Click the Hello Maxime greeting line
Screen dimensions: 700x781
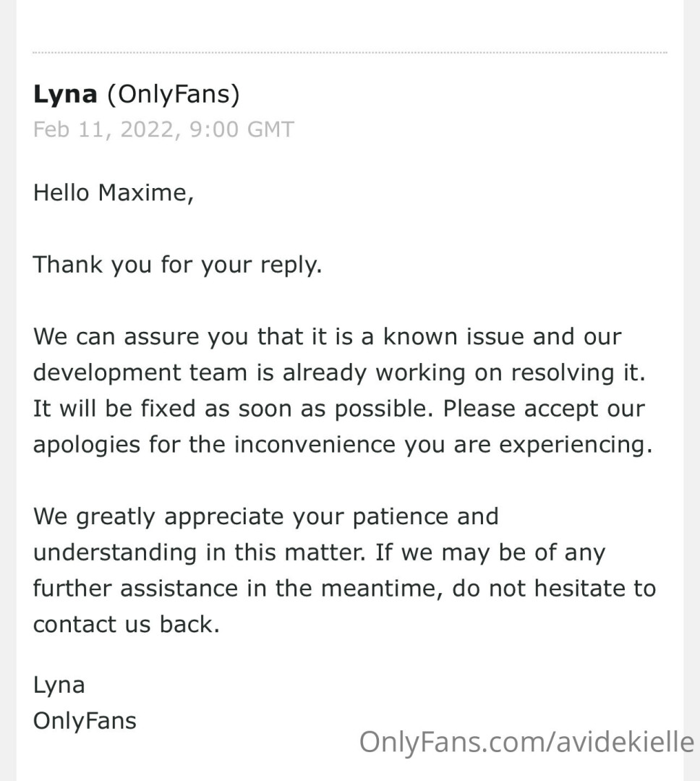click(x=113, y=193)
